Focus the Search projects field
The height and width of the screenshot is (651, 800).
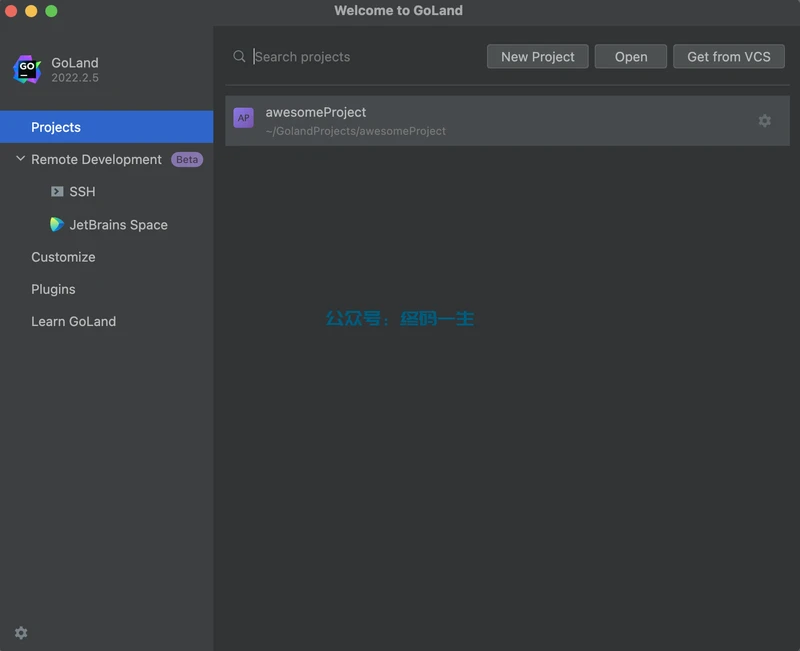coord(360,57)
